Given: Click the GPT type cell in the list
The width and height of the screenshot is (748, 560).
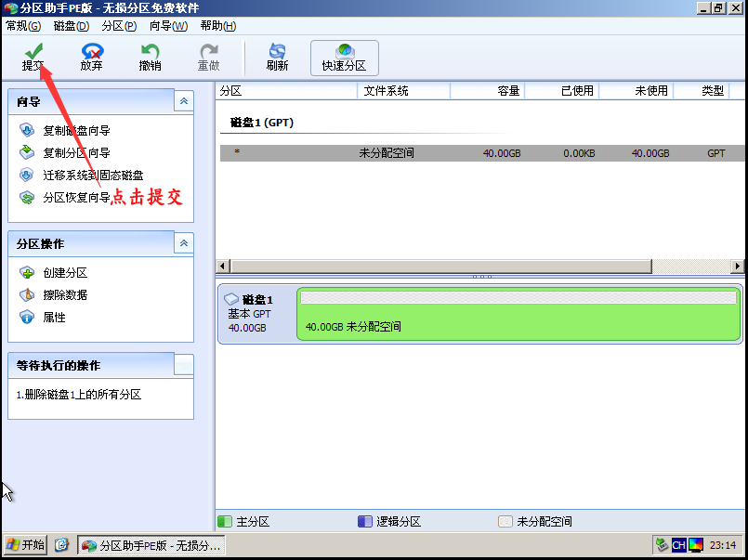Looking at the screenshot, I should pos(716,153).
